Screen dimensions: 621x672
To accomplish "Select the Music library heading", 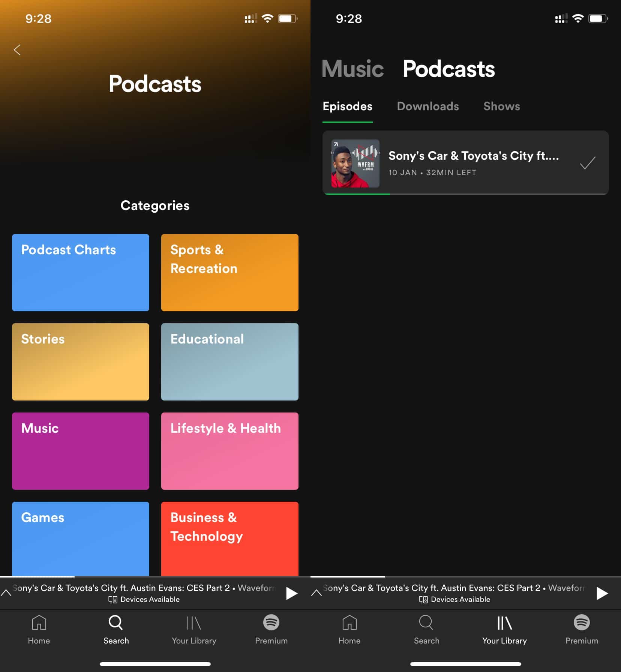I will 352,69.
